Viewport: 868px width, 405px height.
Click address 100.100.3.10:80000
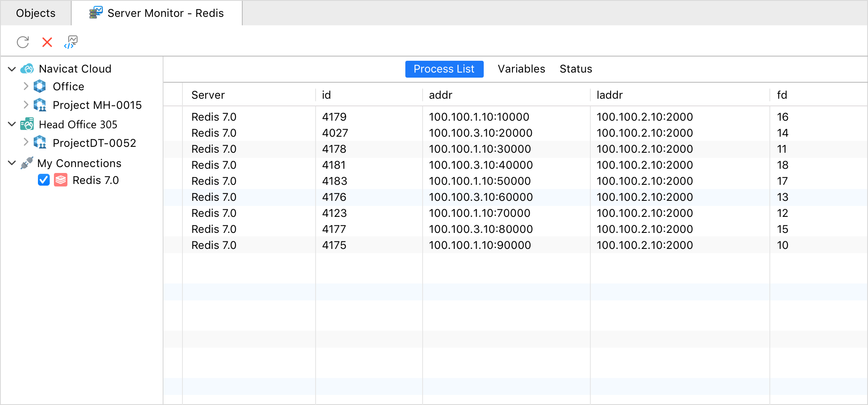(481, 229)
